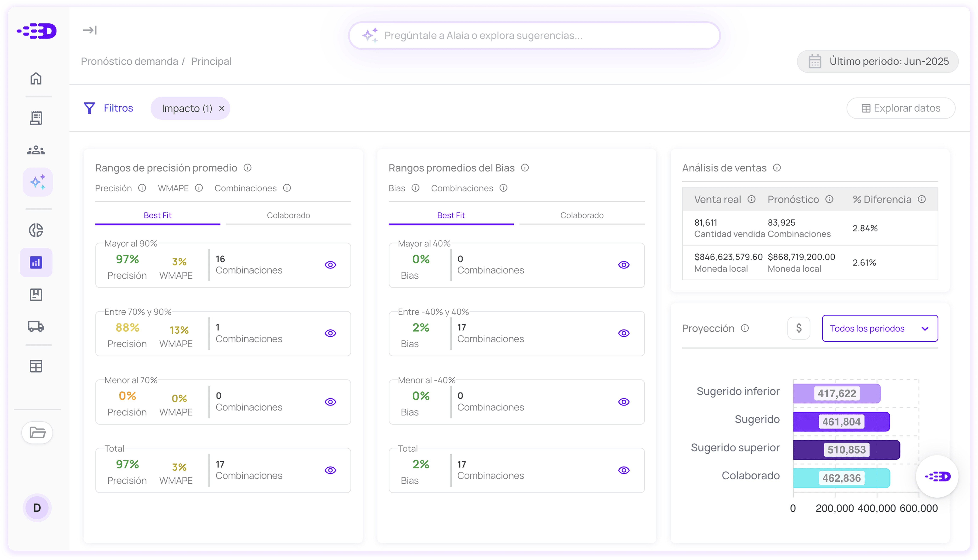The image size is (978, 560).
Task: Toggle the $ currency button in Proyección
Action: click(798, 328)
